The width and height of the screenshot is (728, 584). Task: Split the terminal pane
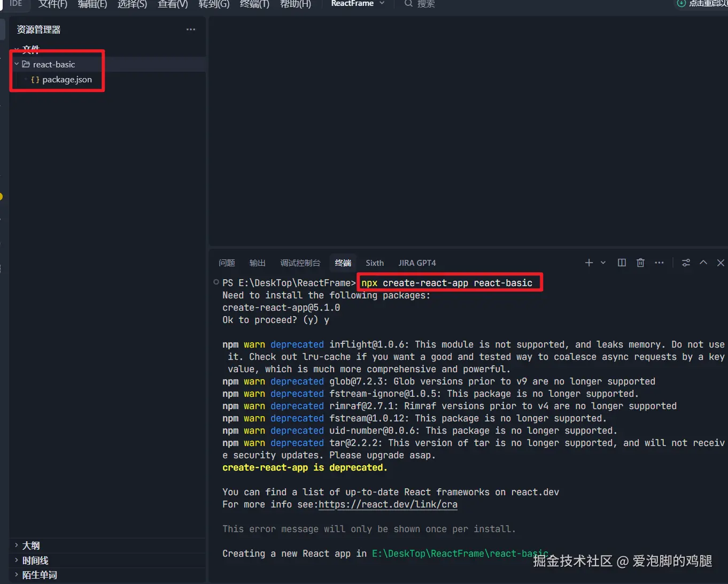pyautogui.click(x=622, y=263)
